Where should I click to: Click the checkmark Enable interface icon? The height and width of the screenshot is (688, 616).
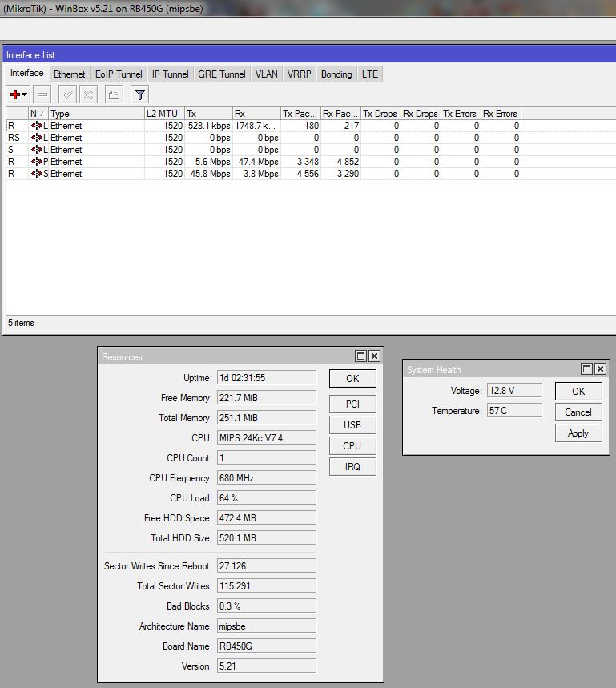click(x=68, y=94)
